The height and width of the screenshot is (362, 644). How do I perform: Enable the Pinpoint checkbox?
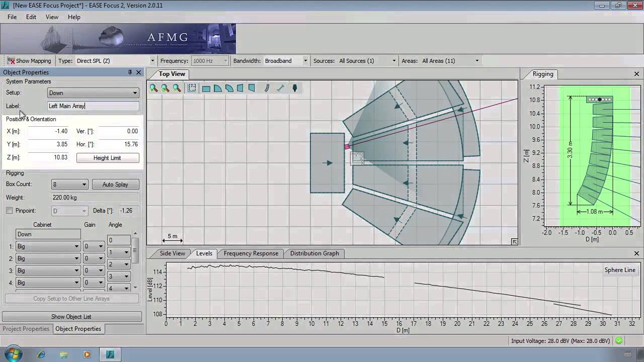pos(9,211)
